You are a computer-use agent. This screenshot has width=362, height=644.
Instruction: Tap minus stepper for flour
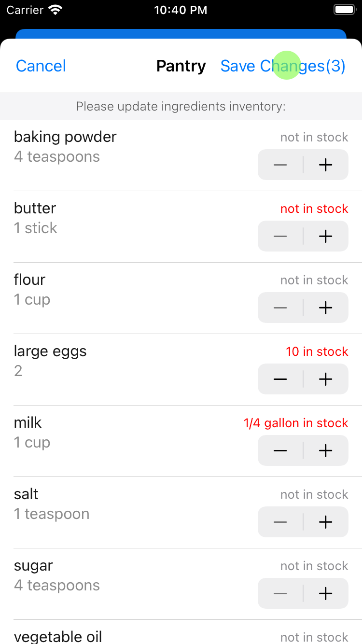pos(280,308)
